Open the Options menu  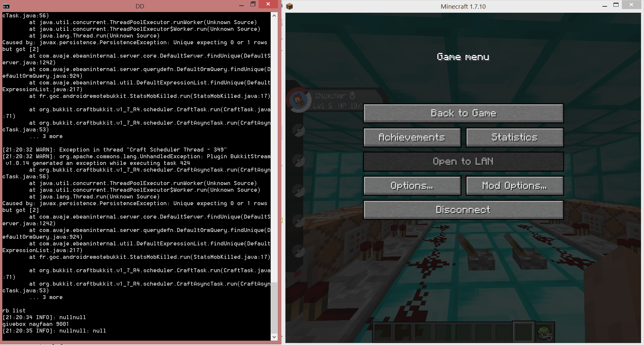(412, 185)
